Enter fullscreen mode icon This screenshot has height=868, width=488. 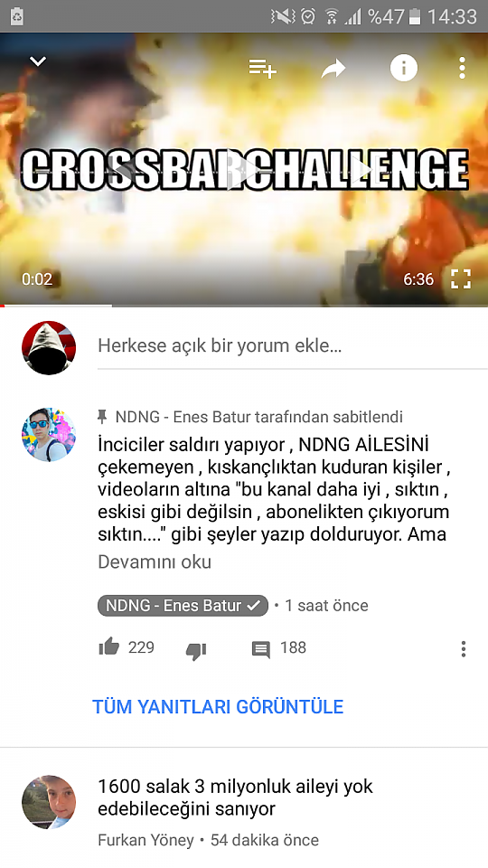click(x=460, y=279)
